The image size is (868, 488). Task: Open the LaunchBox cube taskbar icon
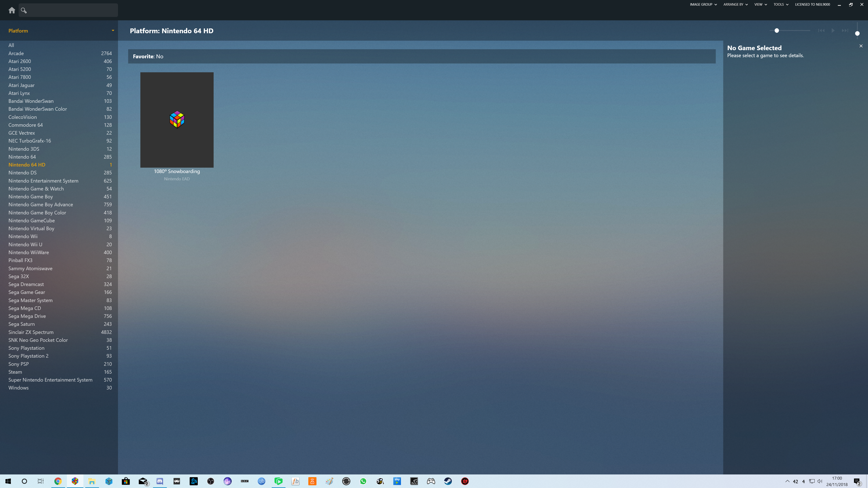click(75, 481)
